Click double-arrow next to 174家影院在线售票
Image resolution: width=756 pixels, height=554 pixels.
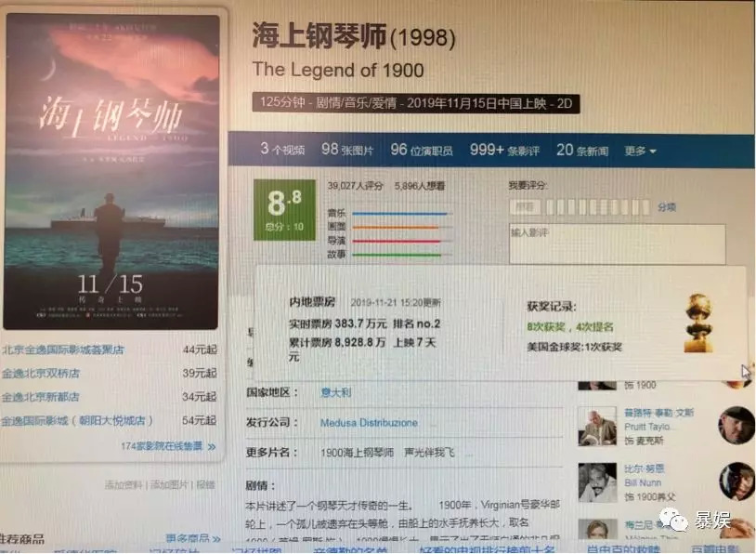click(x=212, y=447)
